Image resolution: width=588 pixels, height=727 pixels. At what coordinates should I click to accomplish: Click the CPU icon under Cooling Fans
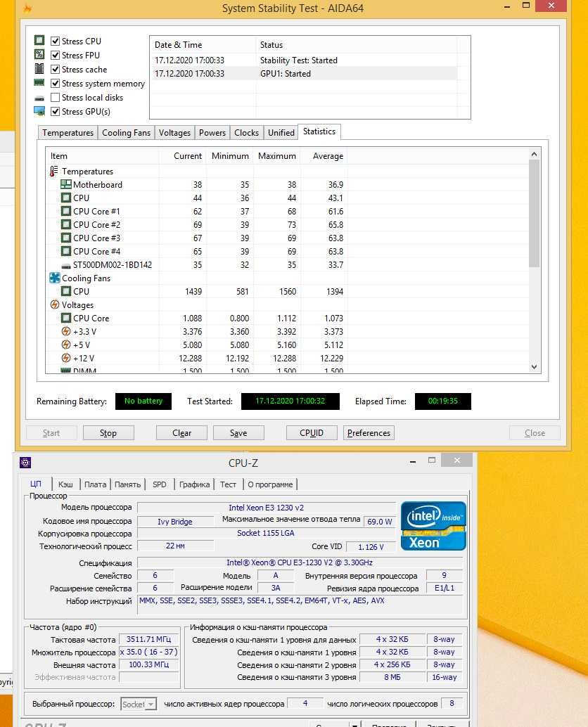[x=66, y=291]
